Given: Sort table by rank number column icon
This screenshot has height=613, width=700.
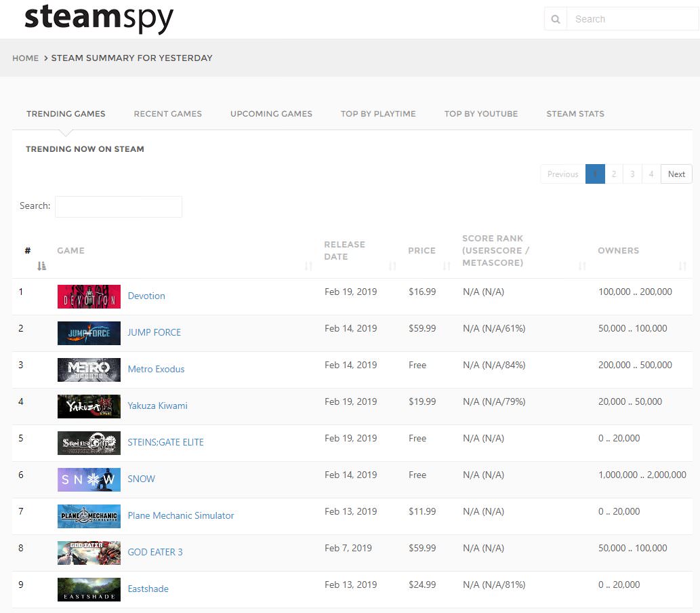Looking at the screenshot, I should tap(42, 266).
